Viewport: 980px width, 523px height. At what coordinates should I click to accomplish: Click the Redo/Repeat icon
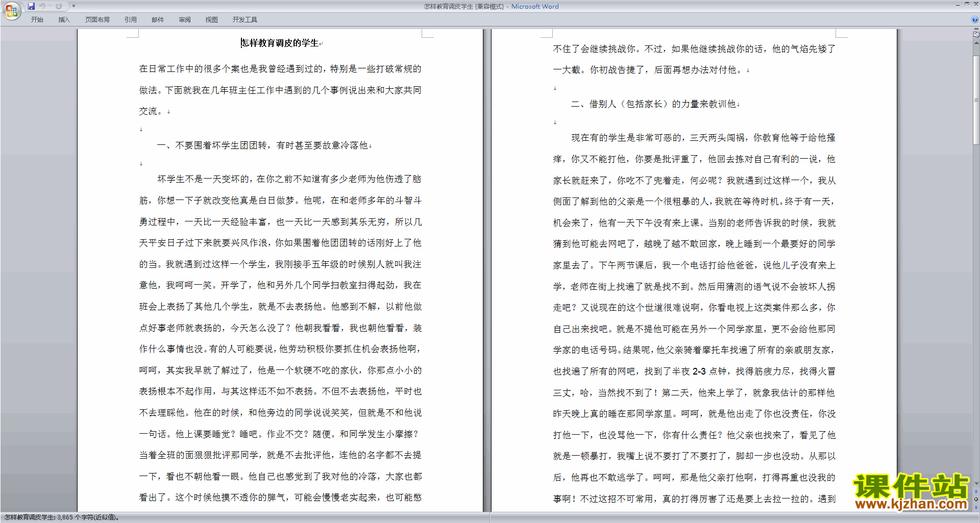click(59, 6)
